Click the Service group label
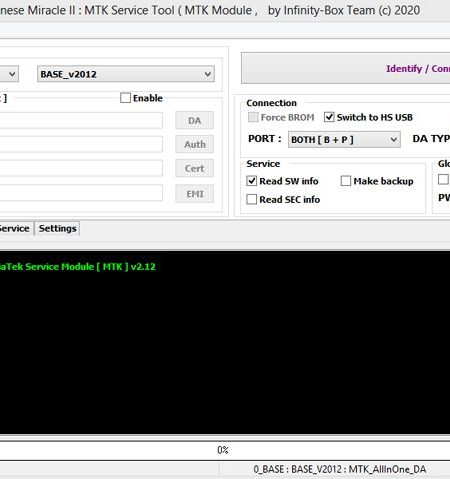Image resolution: width=450 pixels, height=479 pixels. point(263,164)
